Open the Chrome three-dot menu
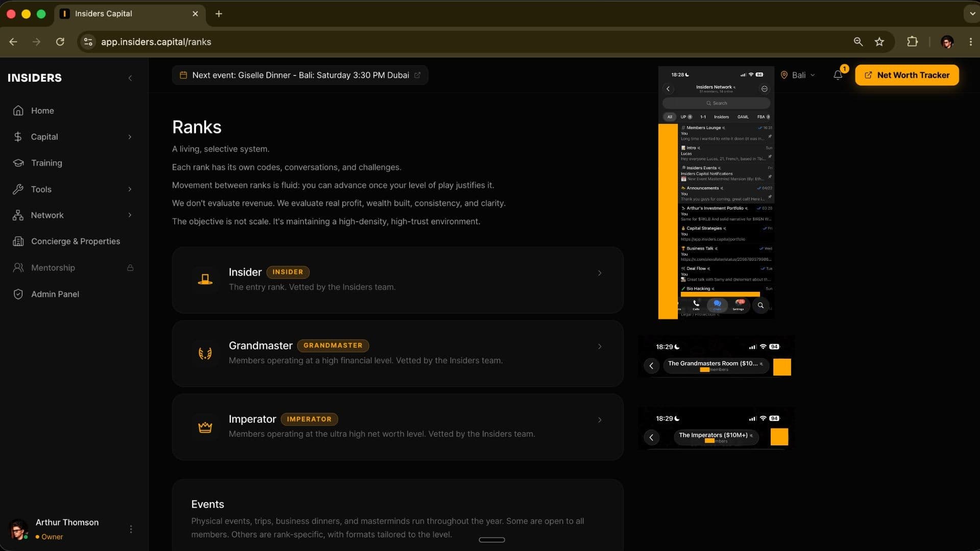The image size is (980, 551). tap(970, 42)
